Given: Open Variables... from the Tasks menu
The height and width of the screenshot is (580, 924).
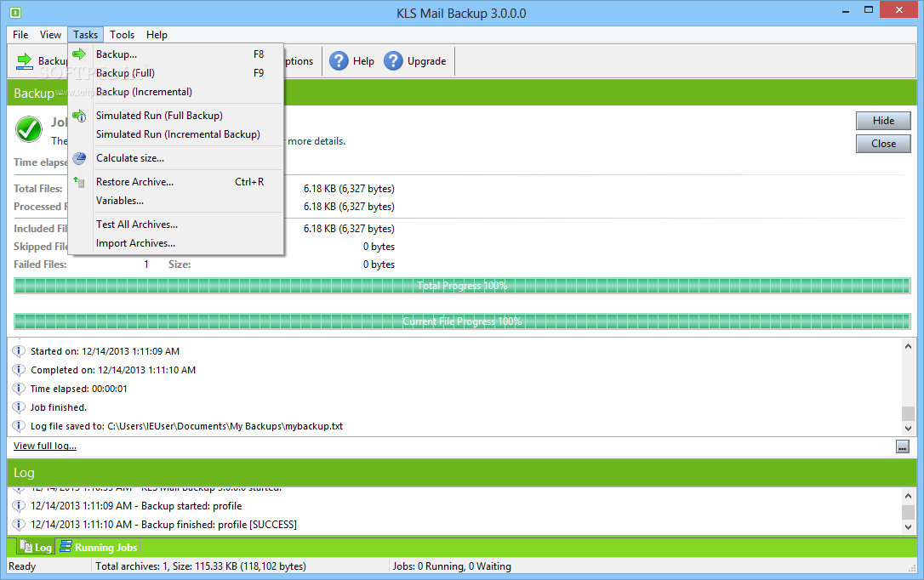Looking at the screenshot, I should (x=175, y=201).
